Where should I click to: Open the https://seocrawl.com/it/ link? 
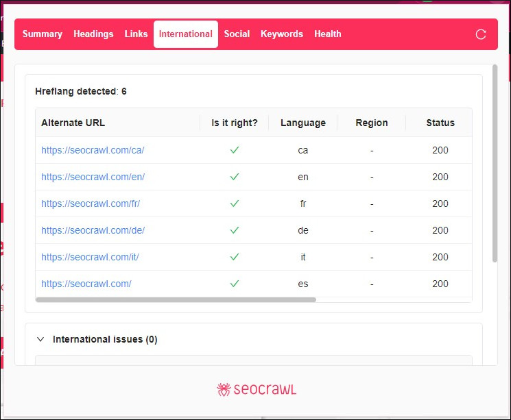pyautogui.click(x=90, y=257)
